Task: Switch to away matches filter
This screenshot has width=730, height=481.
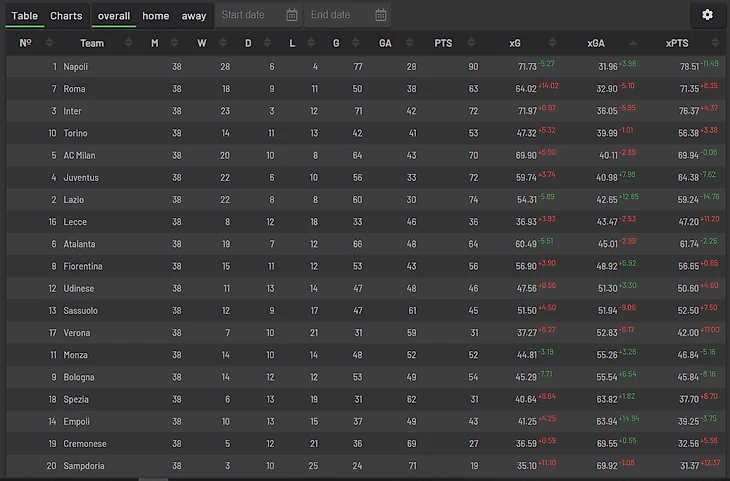Action: pyautogui.click(x=194, y=16)
